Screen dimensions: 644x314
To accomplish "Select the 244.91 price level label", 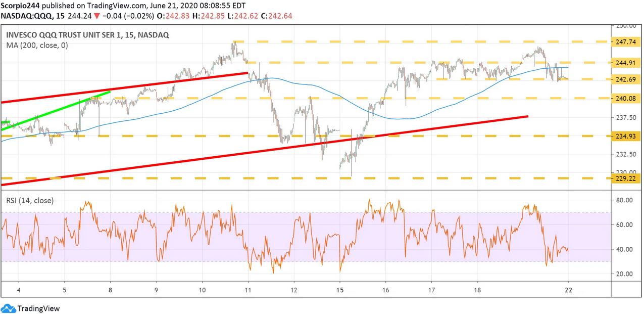I will point(626,63).
